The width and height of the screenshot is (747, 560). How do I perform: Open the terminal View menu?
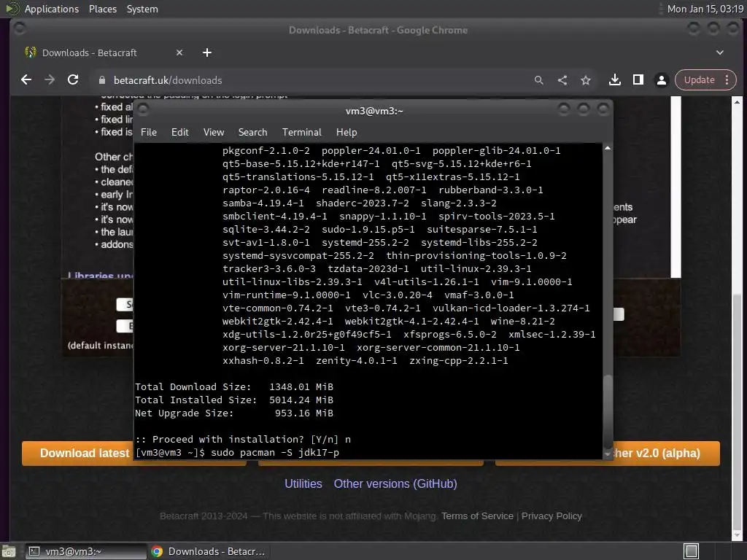pyautogui.click(x=214, y=133)
